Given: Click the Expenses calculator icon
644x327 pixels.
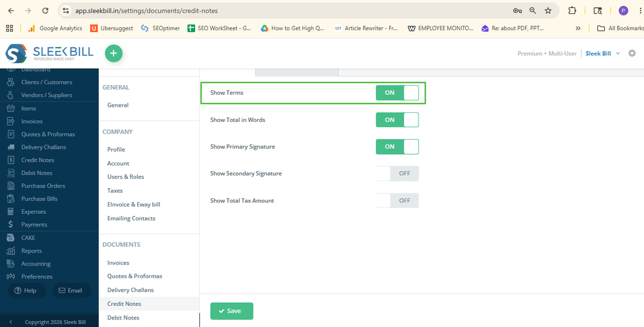Looking at the screenshot, I should coord(11,212).
